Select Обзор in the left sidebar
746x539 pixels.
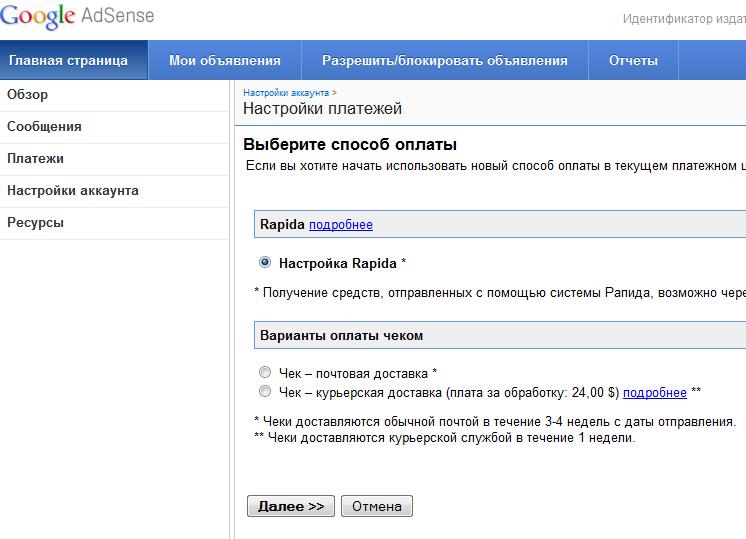(x=28, y=95)
